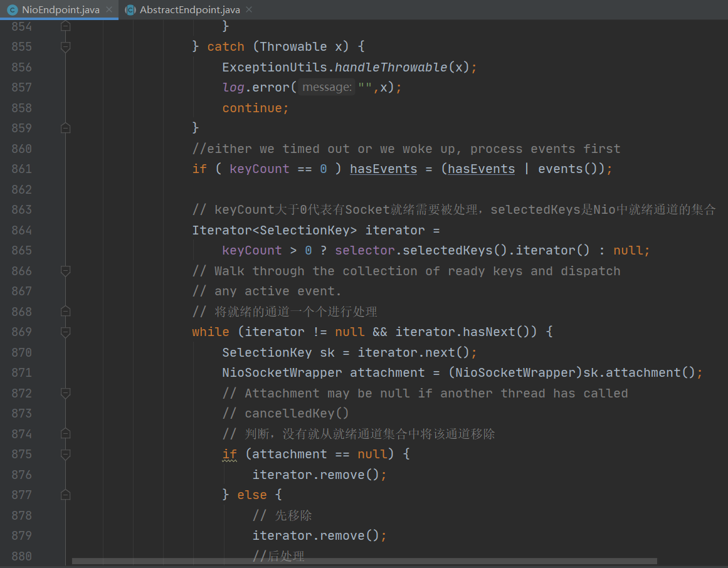Switch to the AbstractEndpoint.java tab
The image size is (728, 568).
189,10
